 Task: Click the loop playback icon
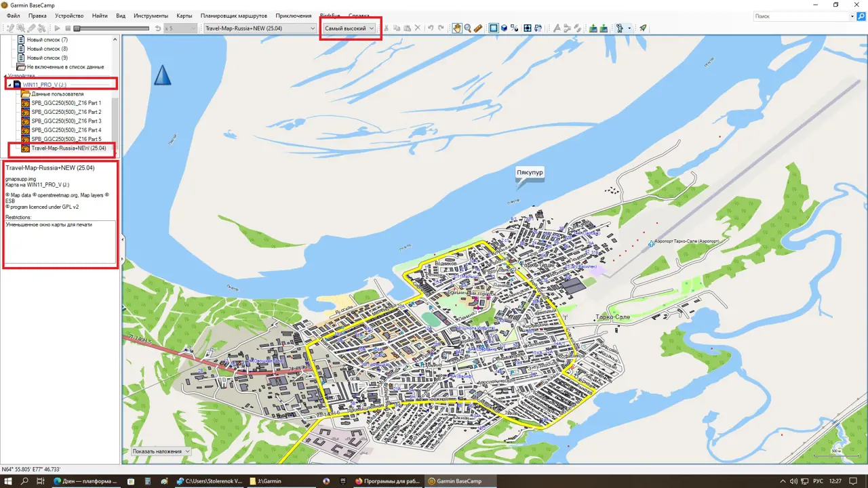click(x=157, y=28)
